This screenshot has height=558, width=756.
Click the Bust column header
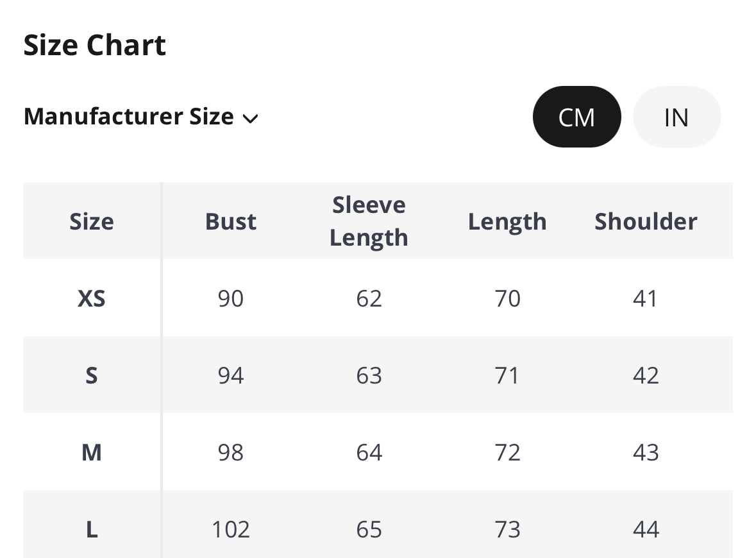pyautogui.click(x=231, y=221)
